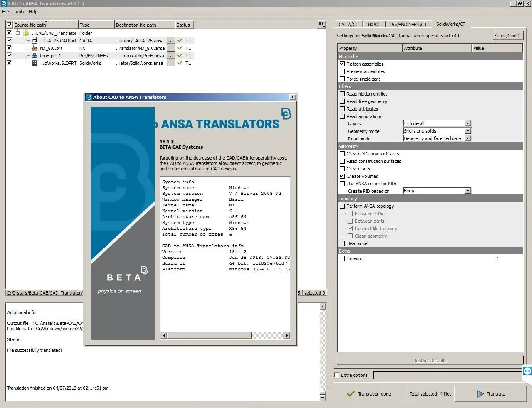Browse destination path for CATIA_V5.ansa
Viewport: 532px width, 408px height.
click(x=170, y=41)
